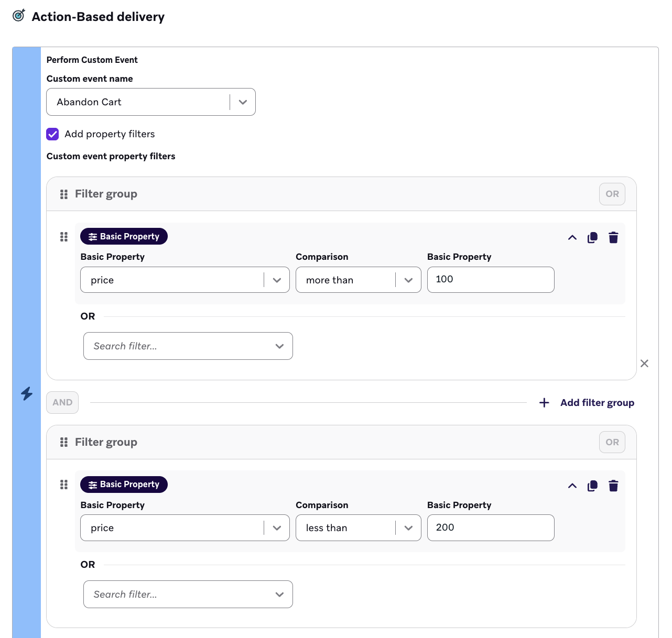Open price property dropdown in first group

pos(185,280)
